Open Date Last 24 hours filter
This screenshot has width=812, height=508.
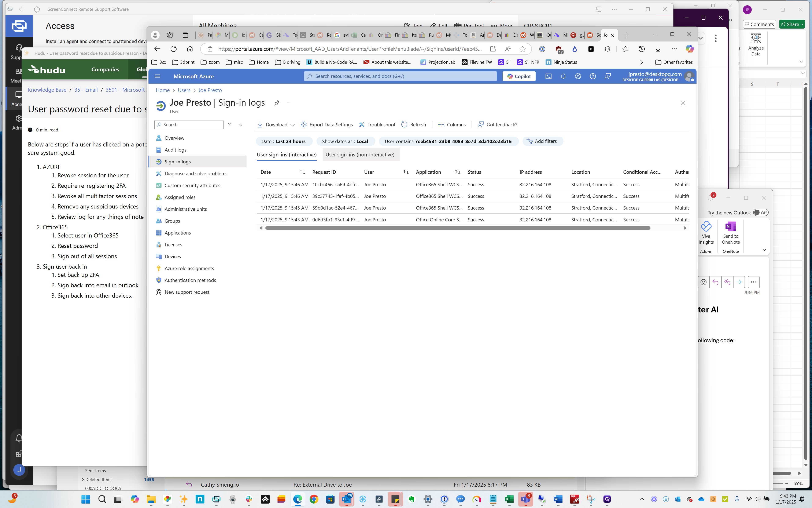click(284, 141)
